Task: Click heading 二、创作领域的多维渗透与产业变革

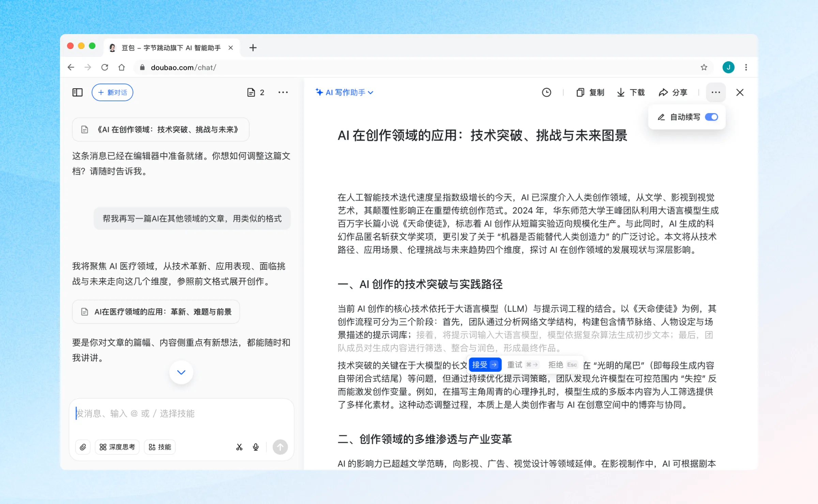Action: tap(425, 439)
